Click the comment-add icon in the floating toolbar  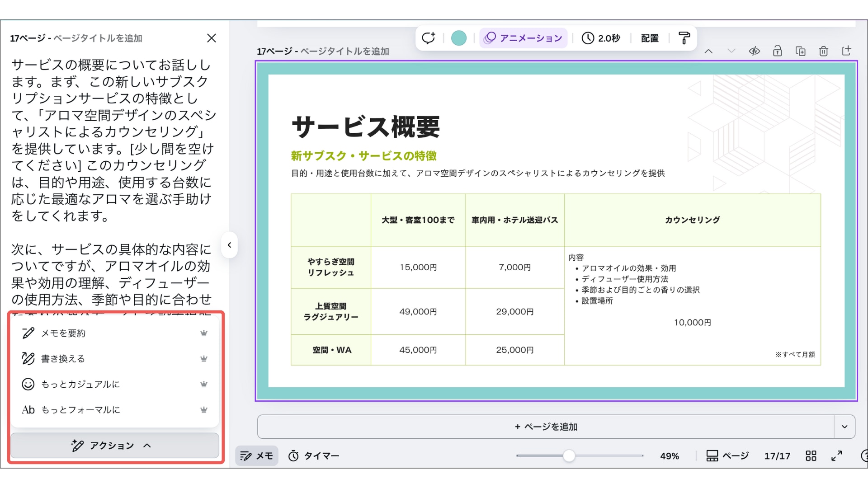tap(428, 38)
